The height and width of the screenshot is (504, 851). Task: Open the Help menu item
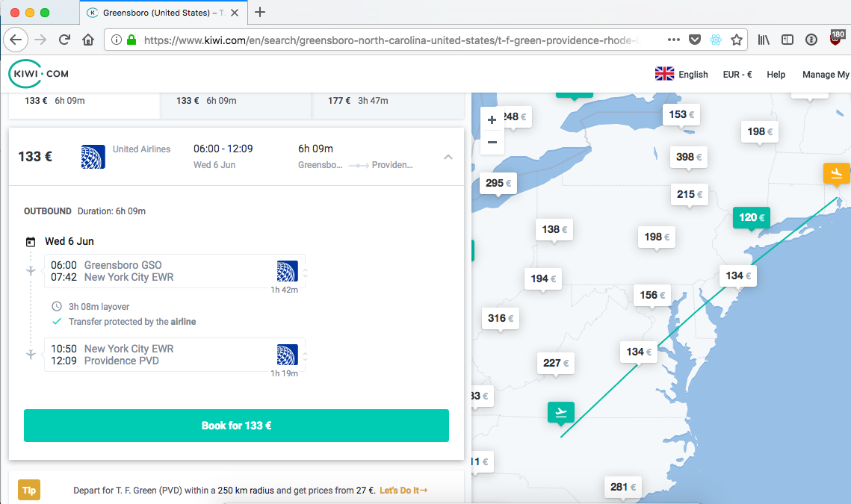pyautogui.click(x=776, y=75)
